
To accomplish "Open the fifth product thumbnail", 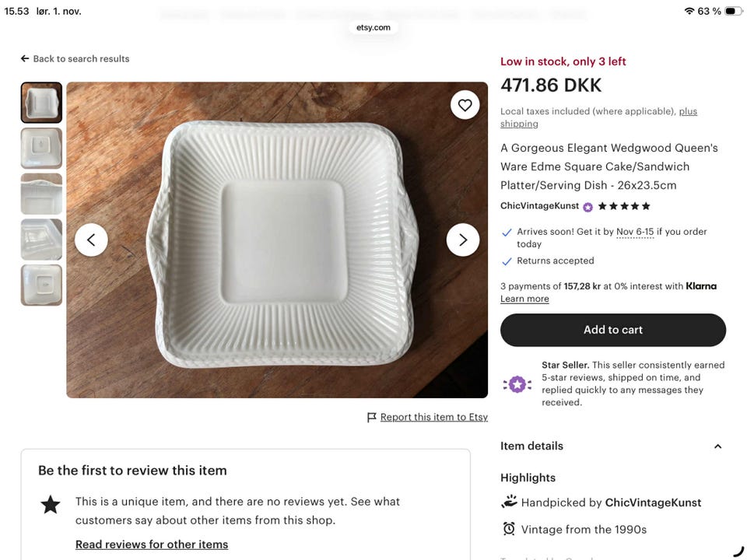I will pos(41,285).
